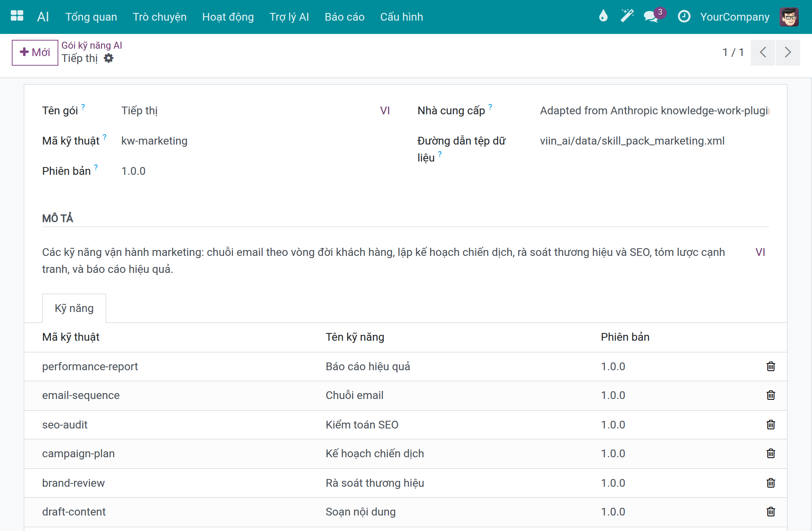Open VI translation for Tên gói

point(385,111)
